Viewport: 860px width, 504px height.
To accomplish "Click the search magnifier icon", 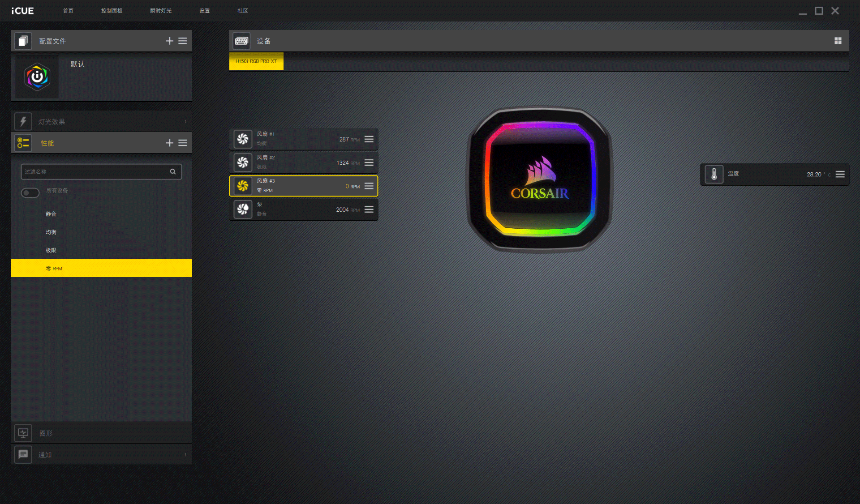I will click(x=173, y=172).
